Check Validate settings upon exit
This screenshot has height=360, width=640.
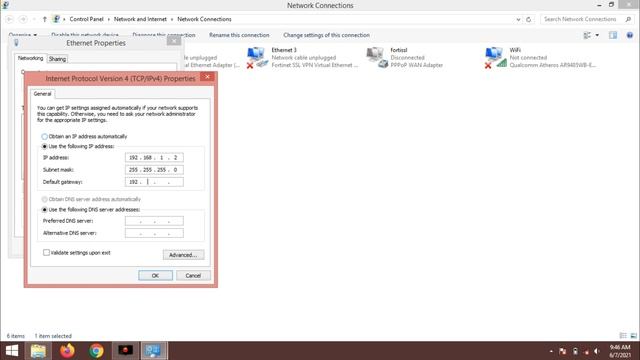tap(47, 253)
